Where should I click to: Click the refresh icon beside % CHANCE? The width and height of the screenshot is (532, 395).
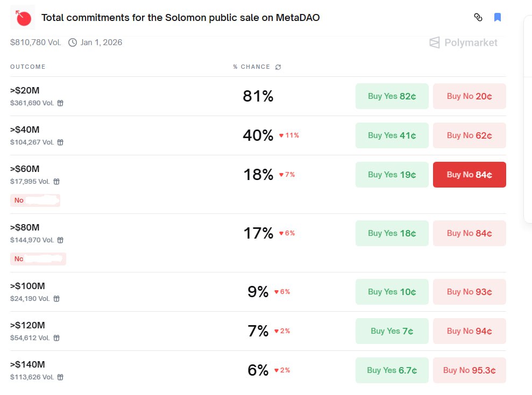pyautogui.click(x=278, y=67)
